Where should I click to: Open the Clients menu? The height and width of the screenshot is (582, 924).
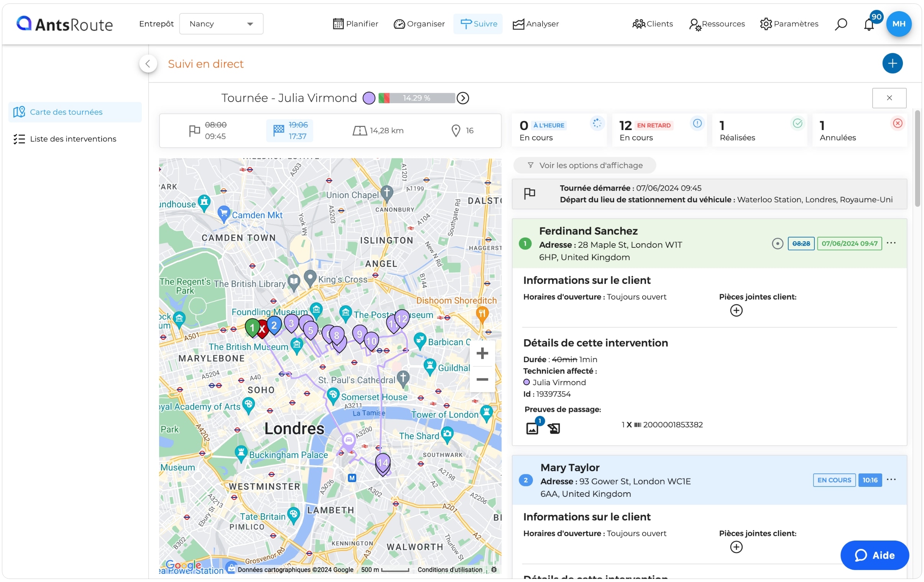click(x=652, y=24)
